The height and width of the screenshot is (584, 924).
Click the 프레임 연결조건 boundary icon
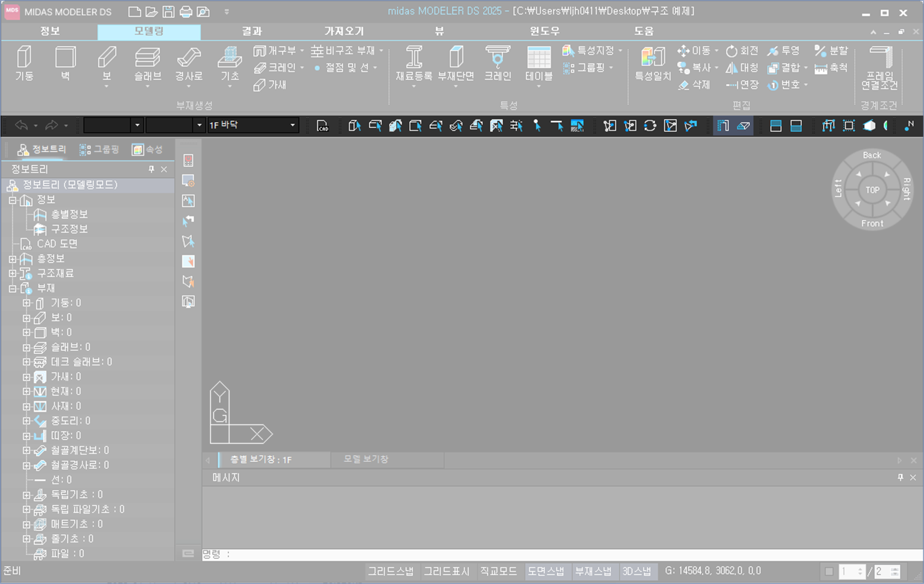pyautogui.click(x=879, y=67)
